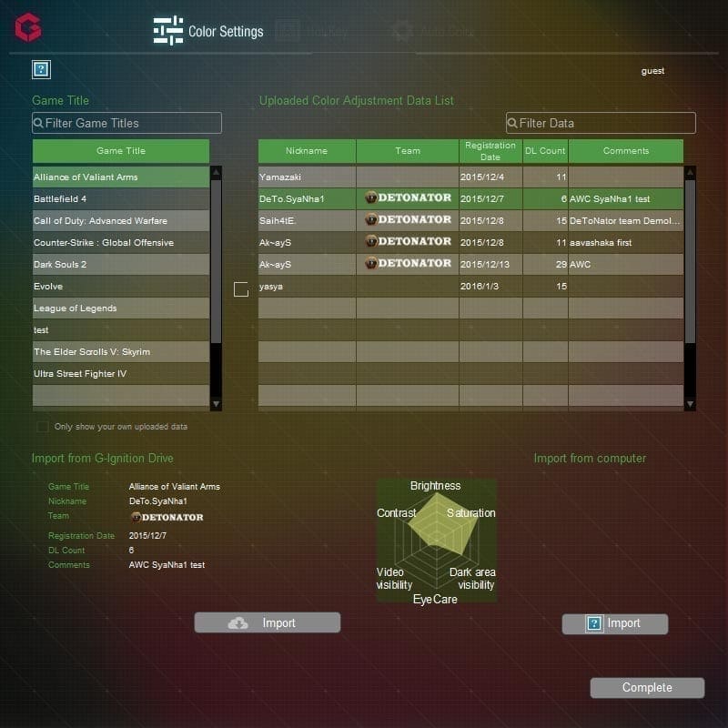Viewport: 728px width, 728px height.
Task: Click the magnifier icon in Filter Data
Action: click(513, 123)
